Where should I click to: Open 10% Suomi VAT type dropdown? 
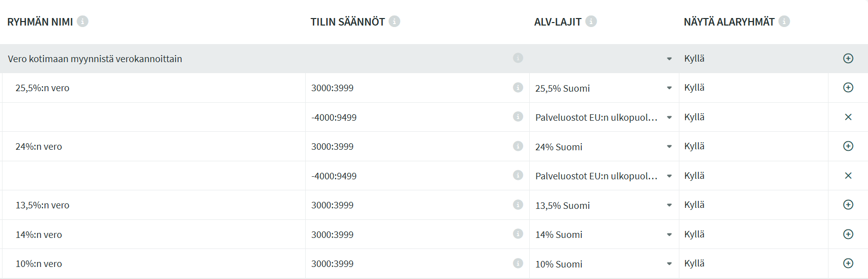coord(669,264)
